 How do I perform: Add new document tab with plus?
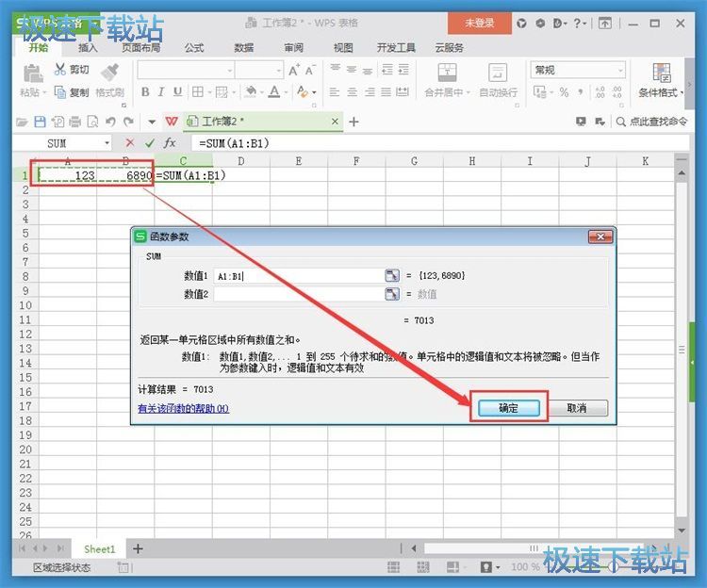353,122
